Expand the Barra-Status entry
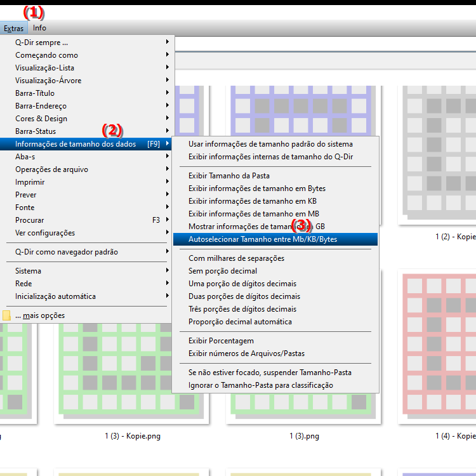 [86, 131]
